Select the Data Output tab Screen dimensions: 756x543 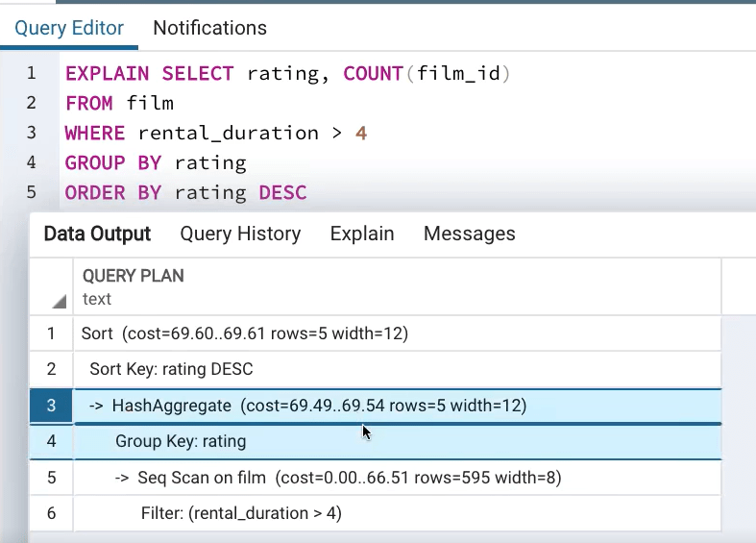pos(97,234)
